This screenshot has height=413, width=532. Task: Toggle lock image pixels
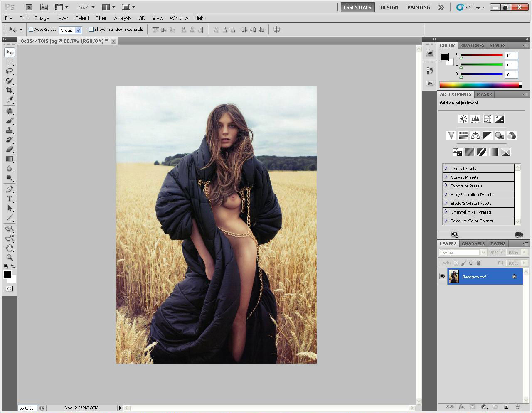[x=463, y=263]
